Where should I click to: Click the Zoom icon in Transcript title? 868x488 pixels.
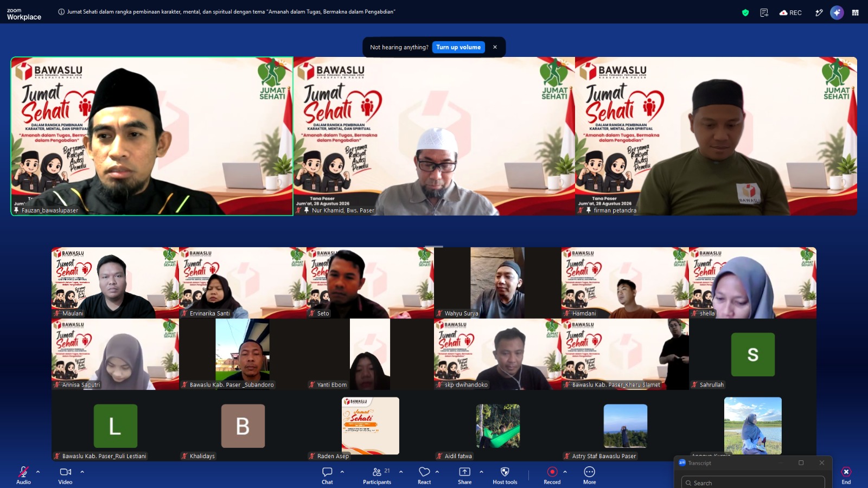682,463
